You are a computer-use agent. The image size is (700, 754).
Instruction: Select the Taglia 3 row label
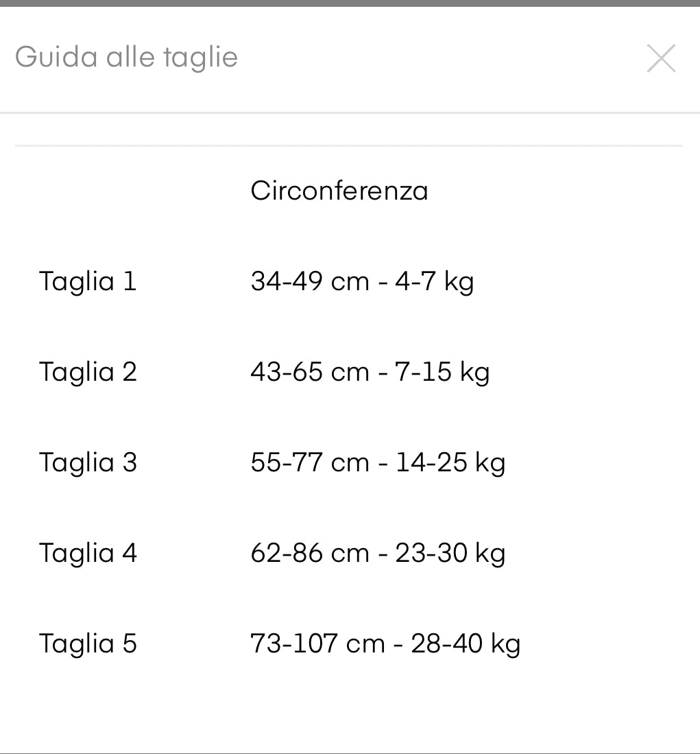[x=88, y=462]
